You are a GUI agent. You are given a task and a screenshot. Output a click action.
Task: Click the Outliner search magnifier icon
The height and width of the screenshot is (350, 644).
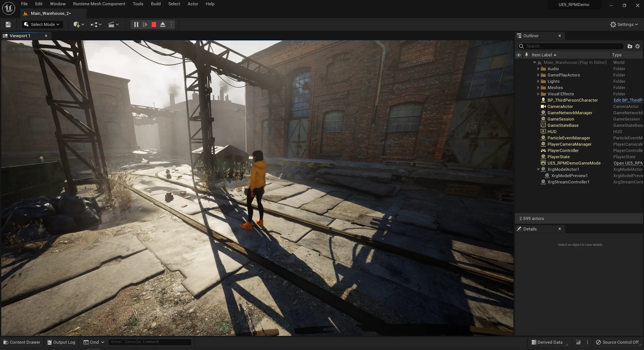pyautogui.click(x=521, y=46)
